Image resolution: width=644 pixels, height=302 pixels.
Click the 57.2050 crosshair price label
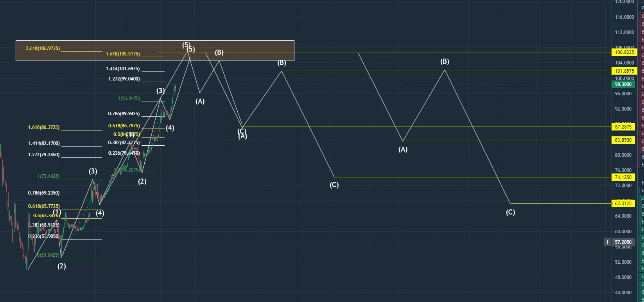pyautogui.click(x=624, y=242)
